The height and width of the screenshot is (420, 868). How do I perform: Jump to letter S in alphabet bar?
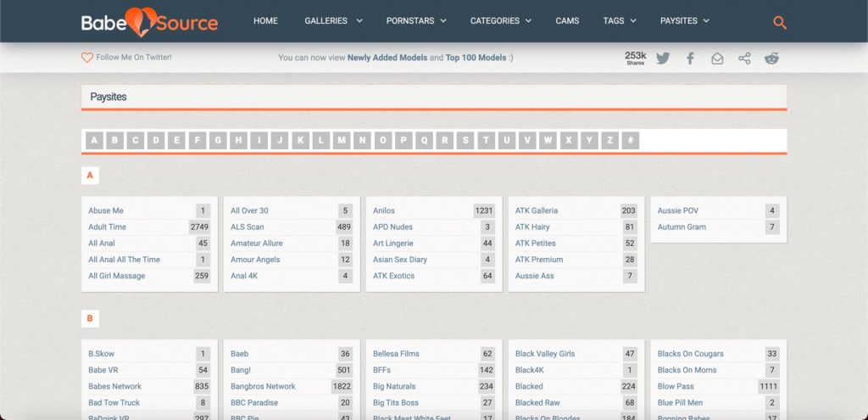coord(465,140)
